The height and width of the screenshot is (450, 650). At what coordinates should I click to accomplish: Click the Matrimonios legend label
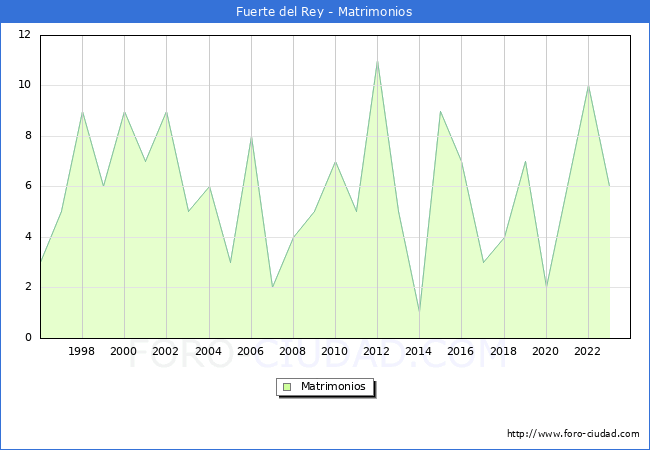coord(334,386)
